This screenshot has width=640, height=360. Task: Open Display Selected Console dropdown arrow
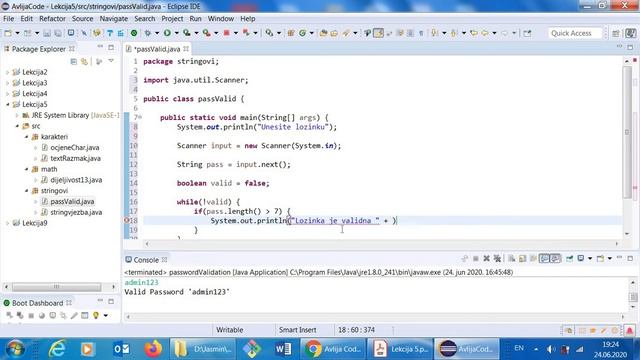point(590,258)
